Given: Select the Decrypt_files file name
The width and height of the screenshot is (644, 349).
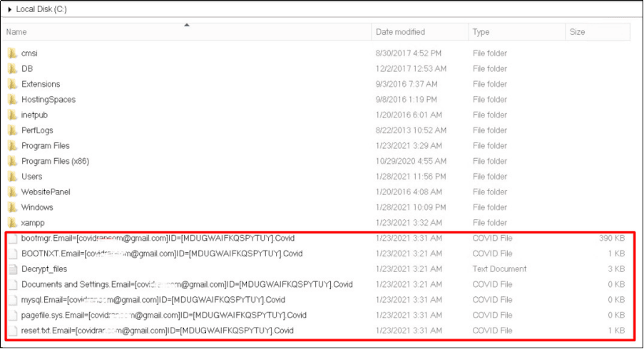Looking at the screenshot, I should coord(44,269).
